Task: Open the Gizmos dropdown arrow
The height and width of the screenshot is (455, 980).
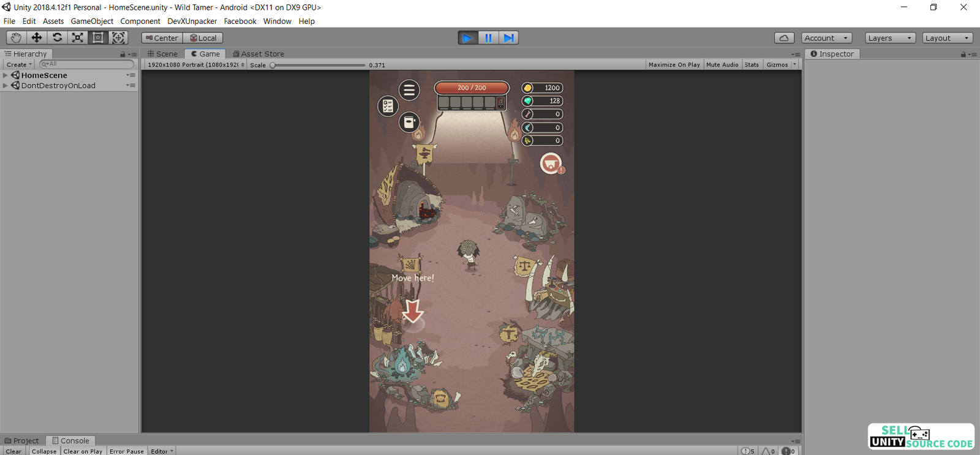Action: point(795,64)
